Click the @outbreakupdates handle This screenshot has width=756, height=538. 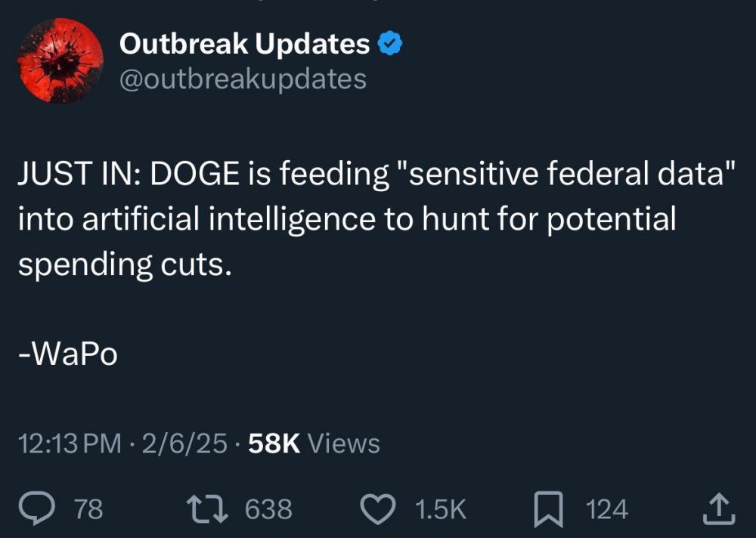coord(242,77)
